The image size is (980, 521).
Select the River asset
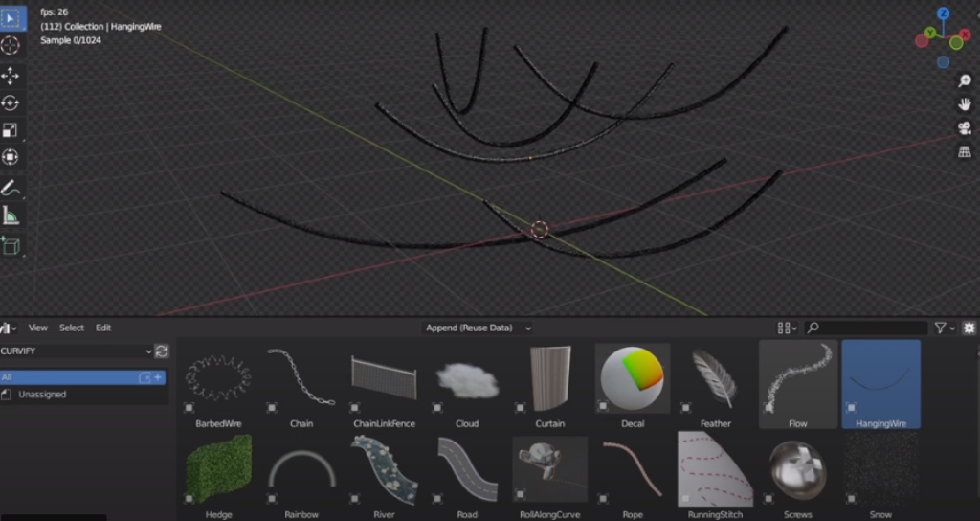pyautogui.click(x=384, y=477)
